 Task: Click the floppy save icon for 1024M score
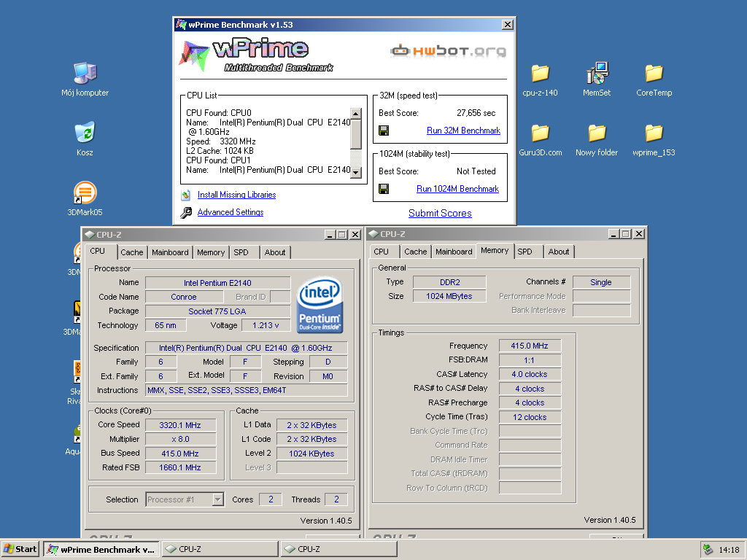point(384,189)
